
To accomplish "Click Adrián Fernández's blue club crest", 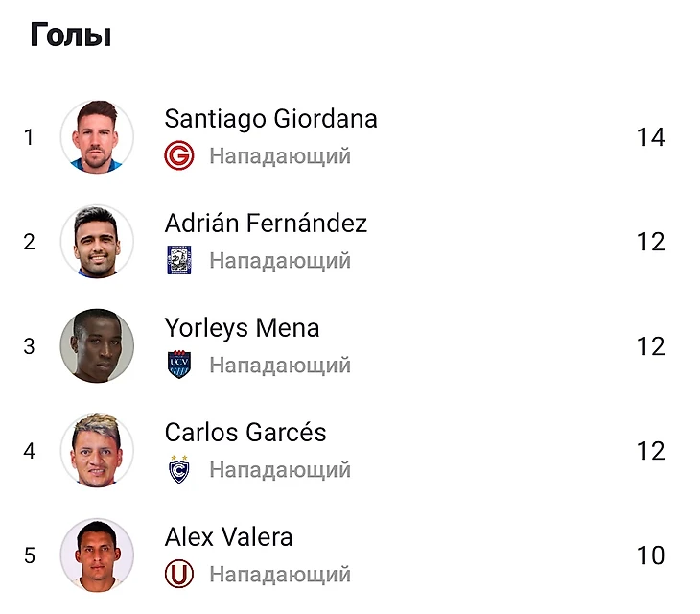I will (x=178, y=260).
